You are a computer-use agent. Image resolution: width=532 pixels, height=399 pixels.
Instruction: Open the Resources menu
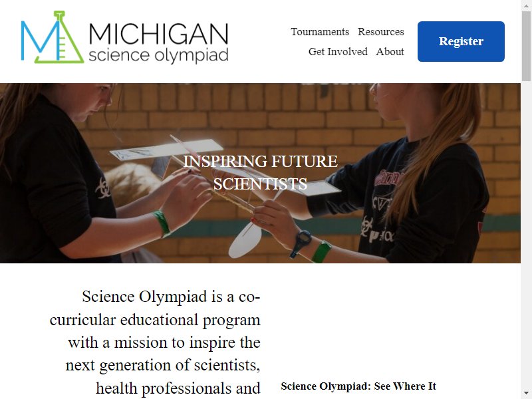pos(380,31)
